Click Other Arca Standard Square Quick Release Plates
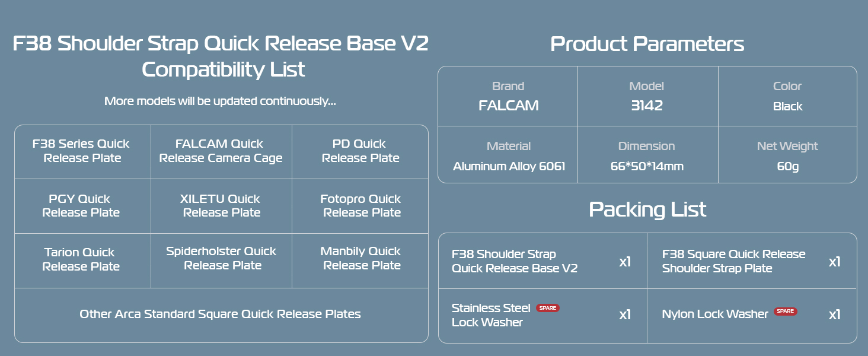This screenshot has height=356, width=868. (220, 314)
